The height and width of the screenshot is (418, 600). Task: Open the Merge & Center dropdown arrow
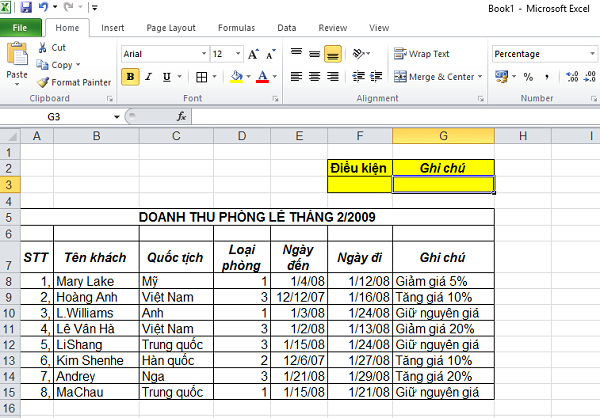[x=480, y=76]
